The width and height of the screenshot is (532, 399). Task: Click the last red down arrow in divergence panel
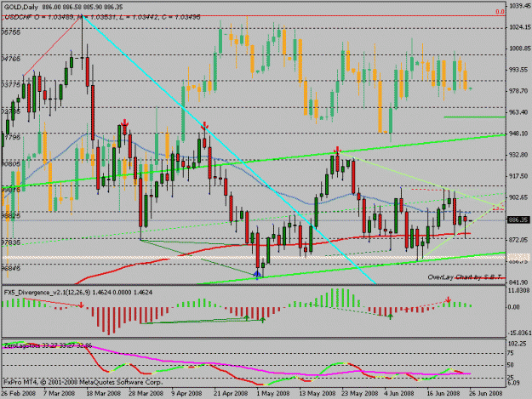tap(449, 299)
